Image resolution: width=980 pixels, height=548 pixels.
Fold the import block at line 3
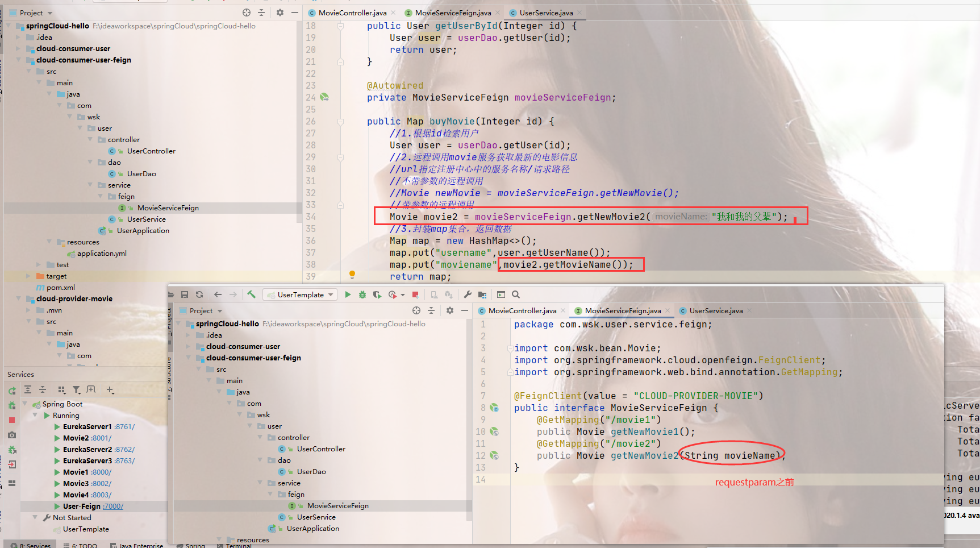tap(510, 348)
